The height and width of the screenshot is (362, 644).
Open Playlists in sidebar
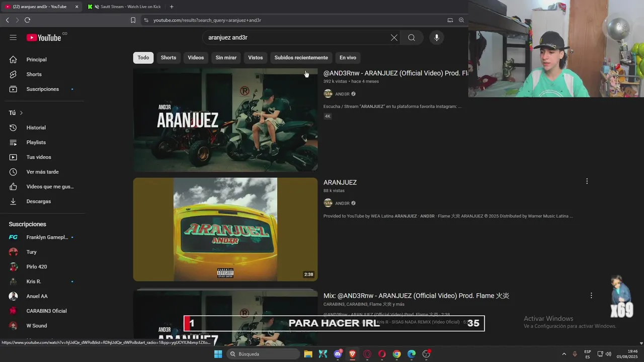click(42, 142)
